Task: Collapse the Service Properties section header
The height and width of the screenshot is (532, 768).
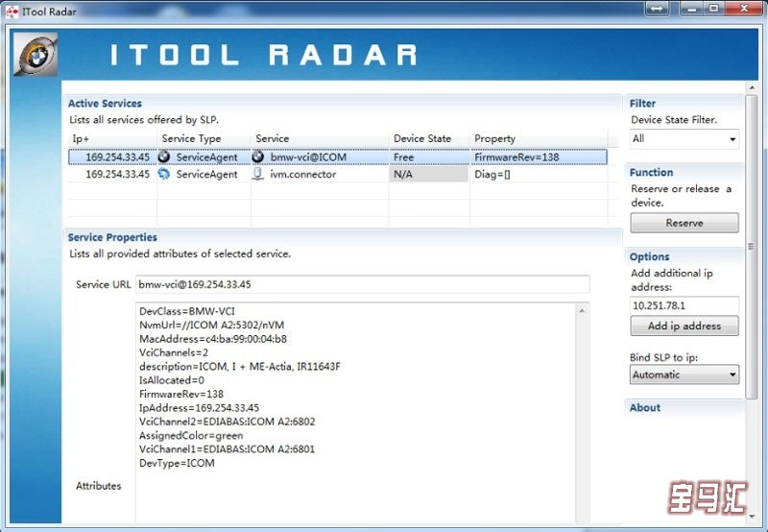Action: click(112, 237)
